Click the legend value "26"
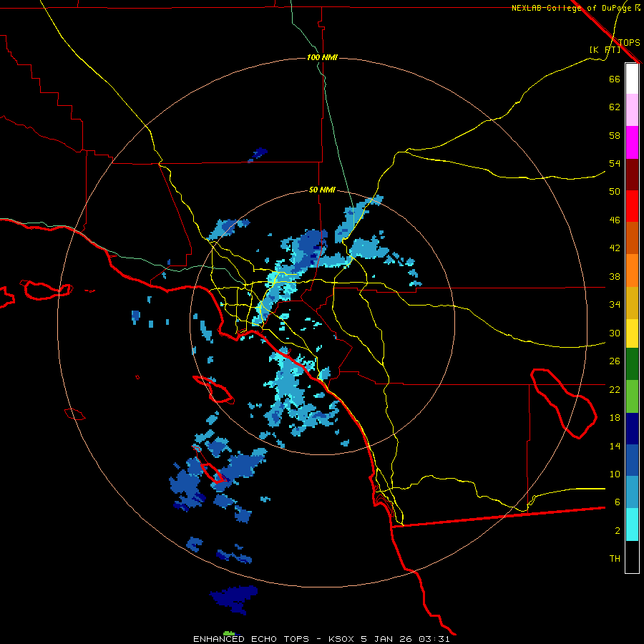Image resolution: width=644 pixels, height=644 pixels. (615, 361)
